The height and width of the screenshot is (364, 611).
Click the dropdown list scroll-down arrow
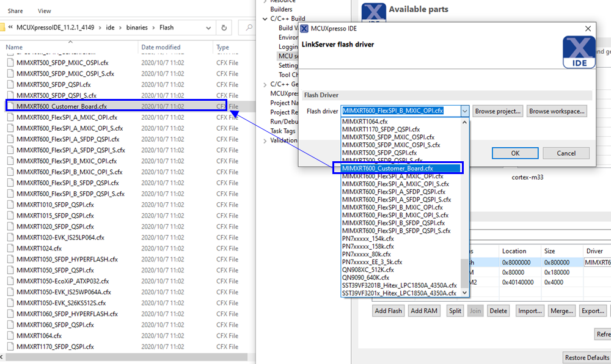[x=464, y=293]
